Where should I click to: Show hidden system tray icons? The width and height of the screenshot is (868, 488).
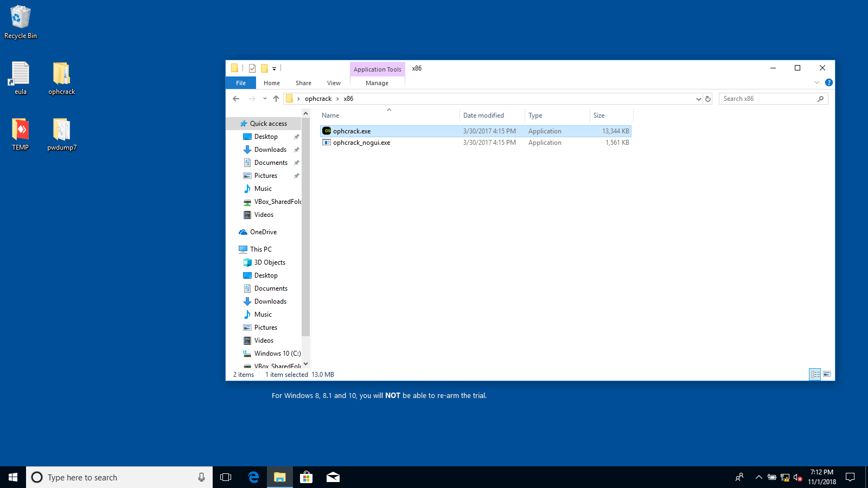[758, 477]
